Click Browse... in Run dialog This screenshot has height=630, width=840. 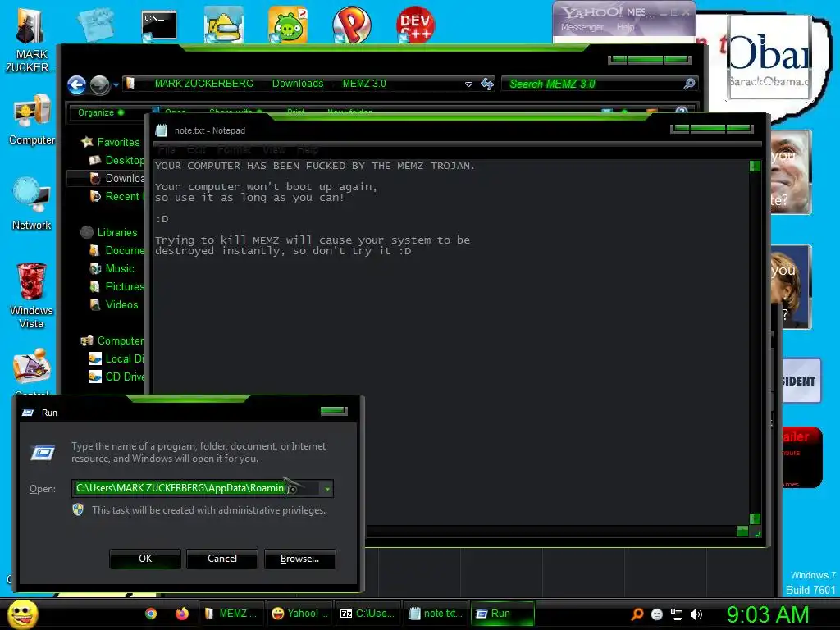click(x=300, y=559)
